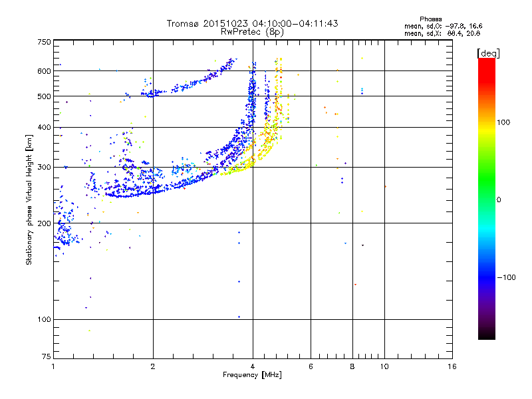The width and height of the screenshot is (532, 399).
Task: Click y-axis tick label '300'
Action: coord(44,168)
